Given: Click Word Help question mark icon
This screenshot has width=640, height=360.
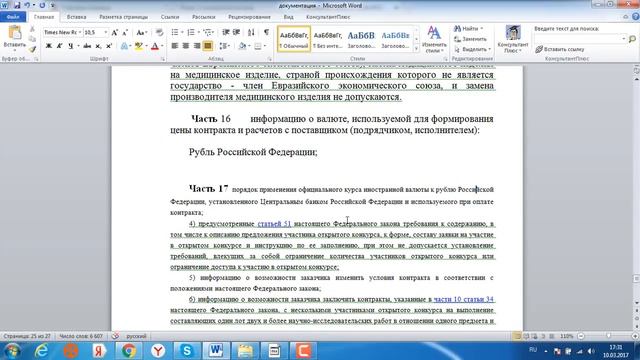Looking at the screenshot, I should (635, 17).
